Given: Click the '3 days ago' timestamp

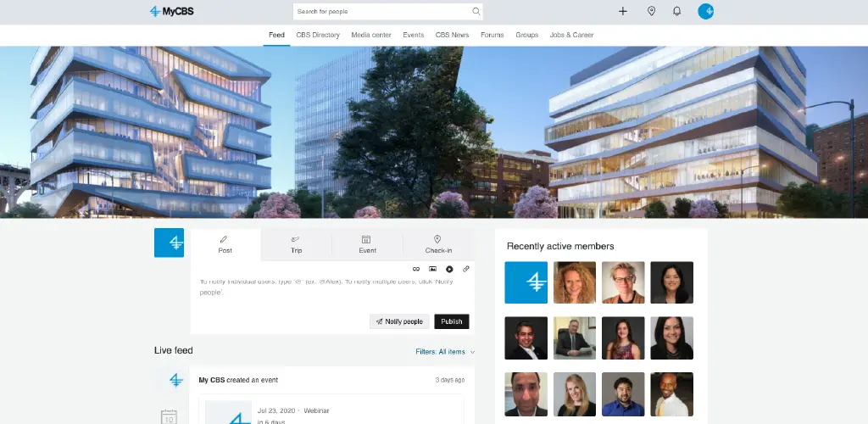Looking at the screenshot, I should pos(450,380).
